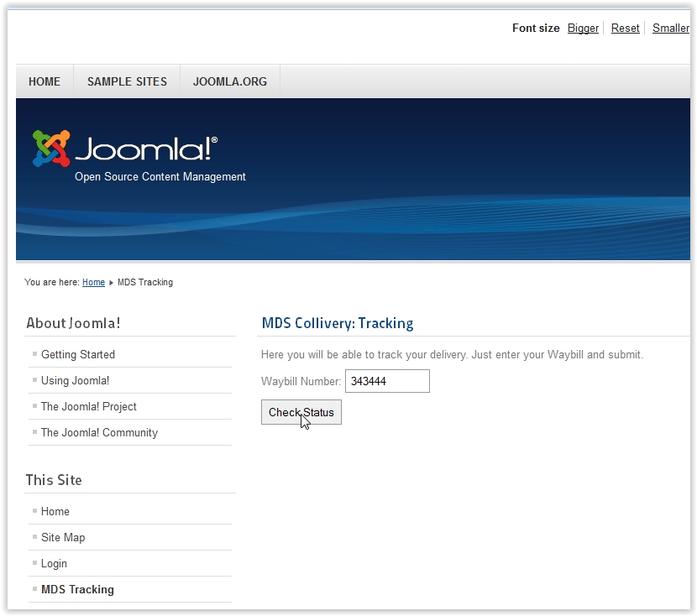Click Home in This Site menu
The height and width of the screenshot is (616, 697).
pos(55,511)
